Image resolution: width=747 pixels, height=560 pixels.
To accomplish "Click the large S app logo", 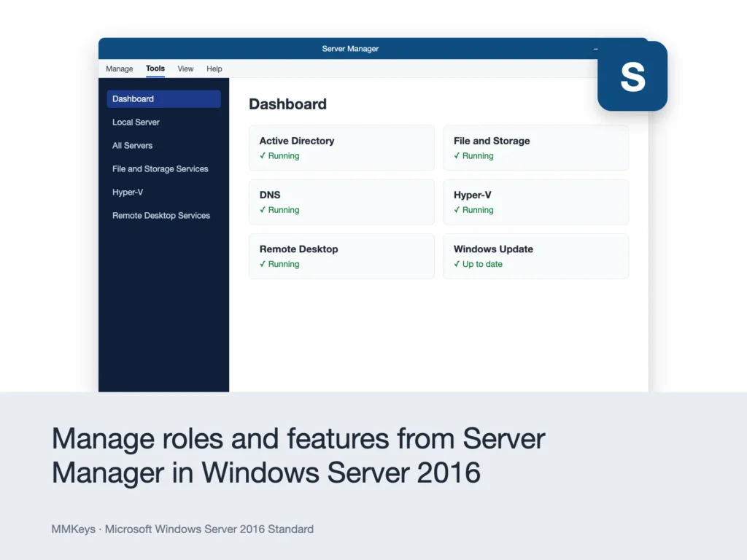I will [x=632, y=76].
